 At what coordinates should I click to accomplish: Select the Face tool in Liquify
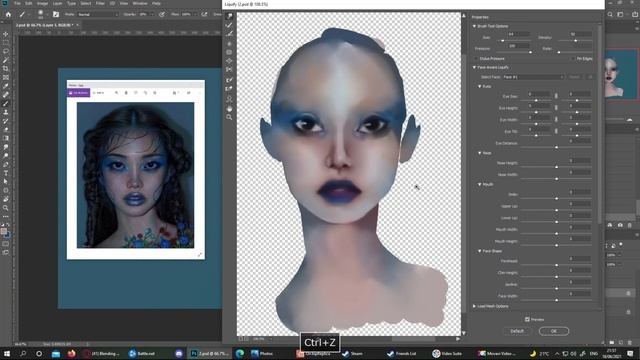click(x=229, y=99)
